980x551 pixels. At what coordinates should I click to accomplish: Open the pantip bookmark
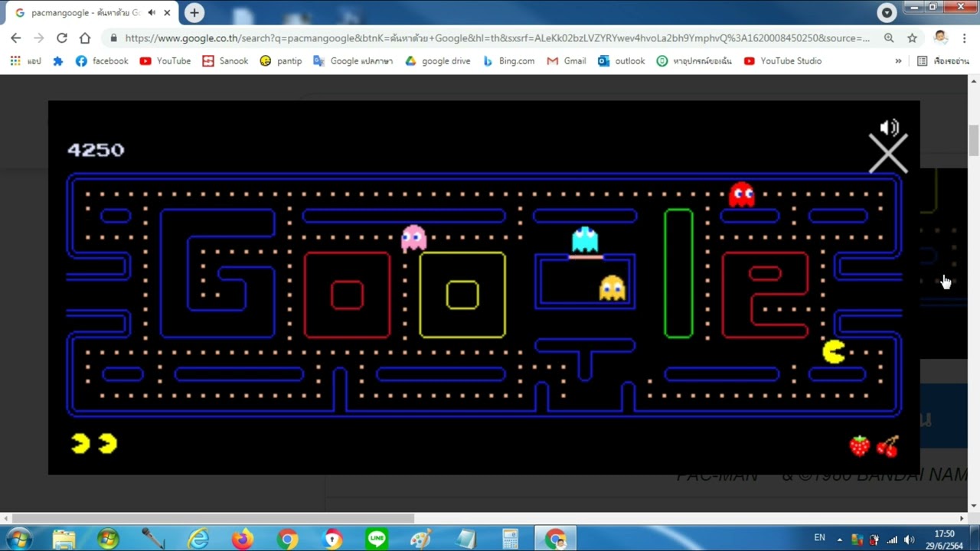pyautogui.click(x=281, y=60)
